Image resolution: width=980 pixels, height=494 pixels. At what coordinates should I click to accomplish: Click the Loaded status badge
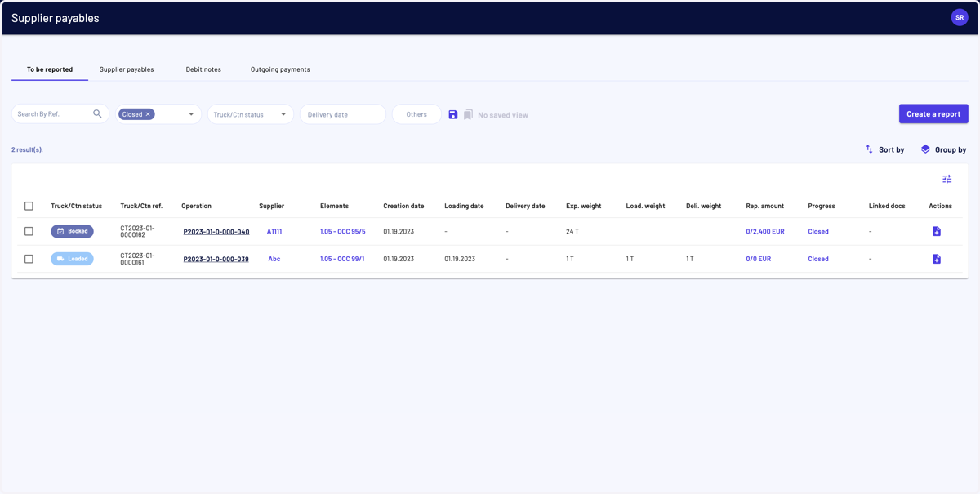point(72,259)
